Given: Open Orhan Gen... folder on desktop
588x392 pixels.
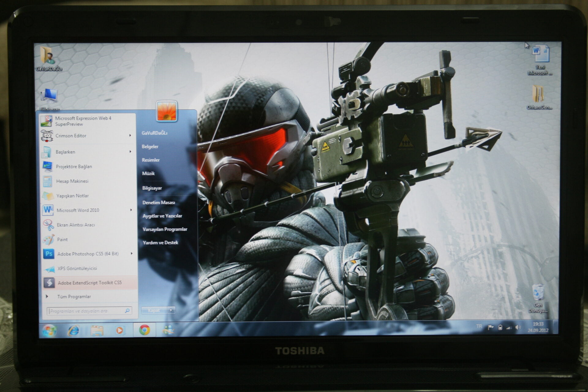Looking at the screenshot, I should click(539, 97).
